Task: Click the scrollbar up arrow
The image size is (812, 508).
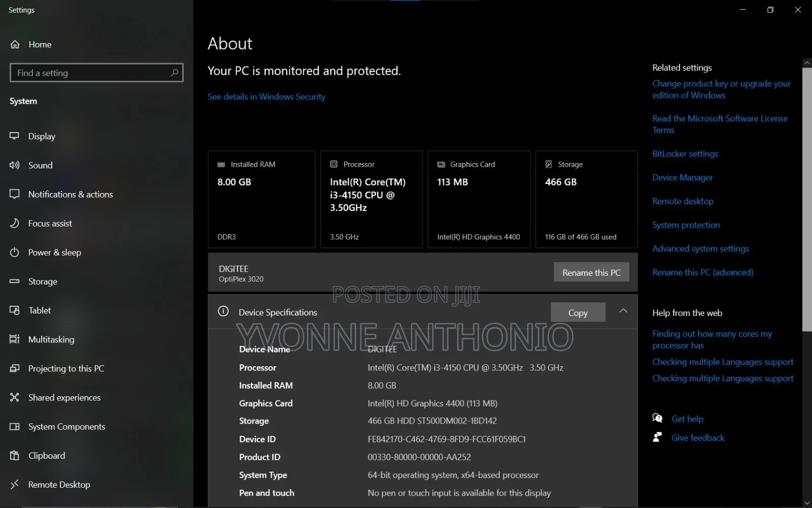Action: (x=807, y=63)
